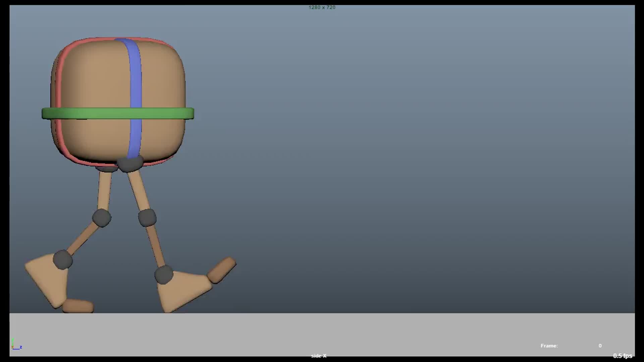Click the back foot's toe on ground
This screenshot has height=362, width=644.
tap(78, 306)
